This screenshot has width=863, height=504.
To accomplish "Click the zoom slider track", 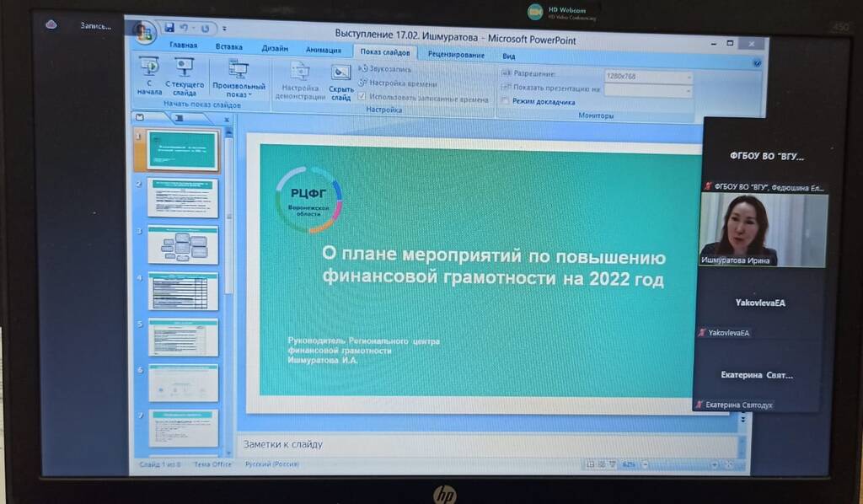I will coord(680,465).
